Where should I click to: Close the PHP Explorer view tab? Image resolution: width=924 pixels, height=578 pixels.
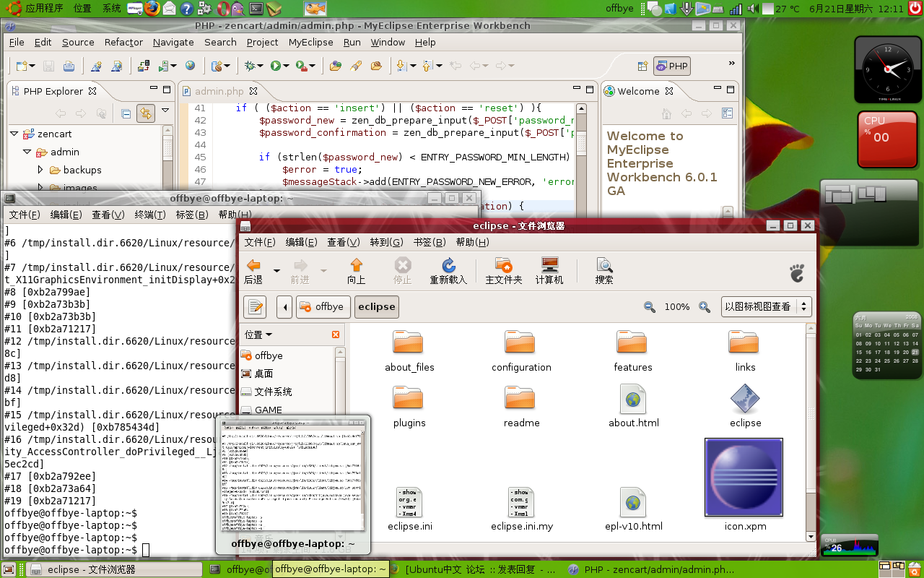coord(92,91)
